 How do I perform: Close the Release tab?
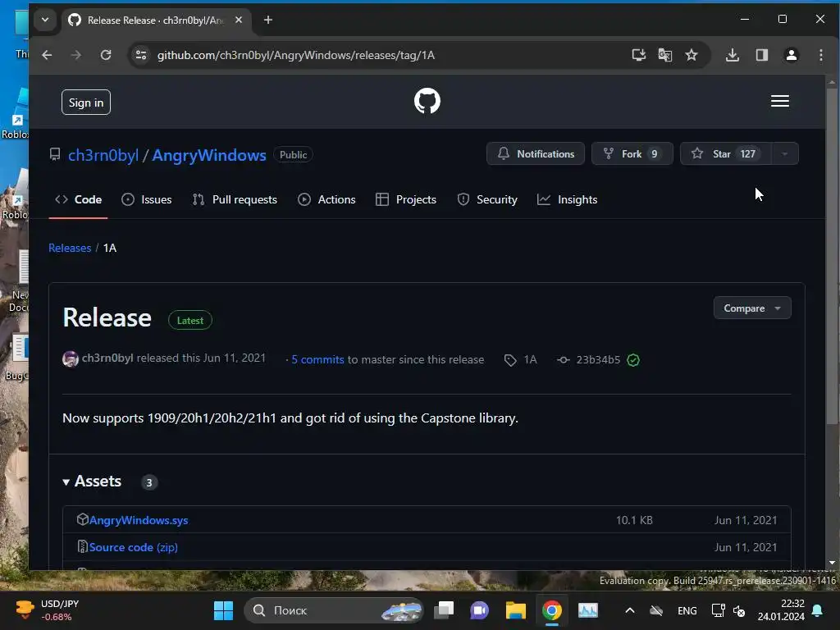tap(239, 20)
